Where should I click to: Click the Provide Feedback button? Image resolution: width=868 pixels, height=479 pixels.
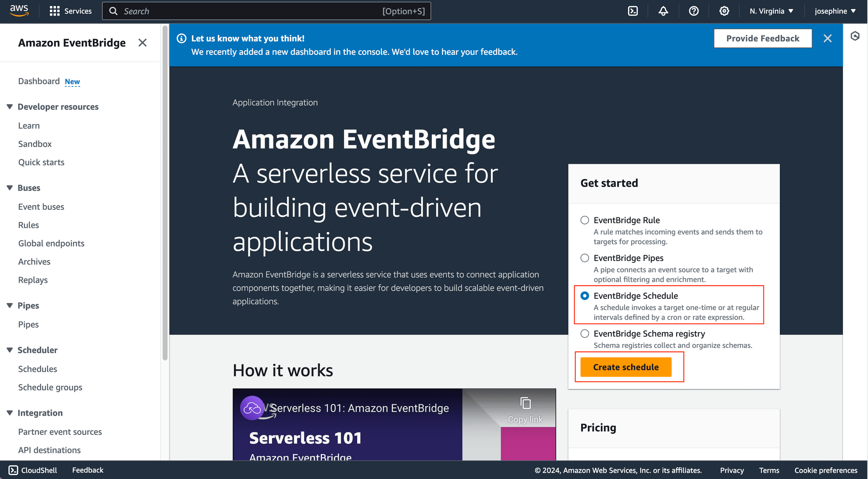[x=763, y=38]
